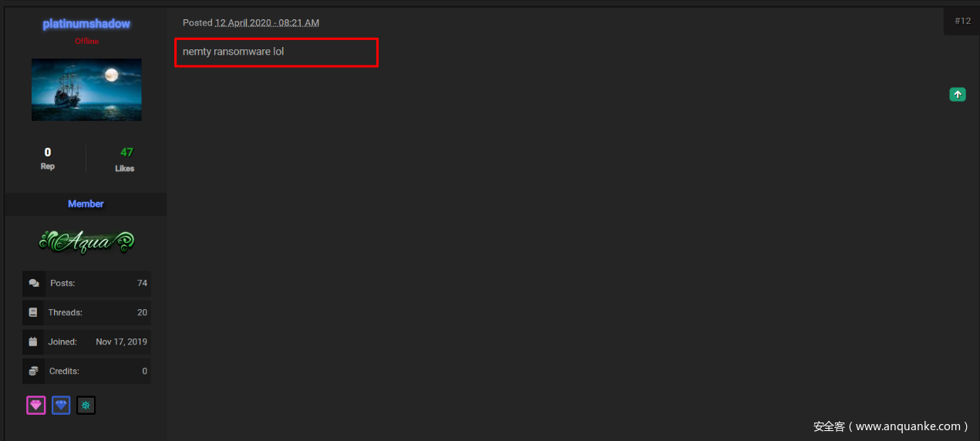The image size is (980, 441).
Task: Click the Member group label
Action: pyautogui.click(x=86, y=204)
